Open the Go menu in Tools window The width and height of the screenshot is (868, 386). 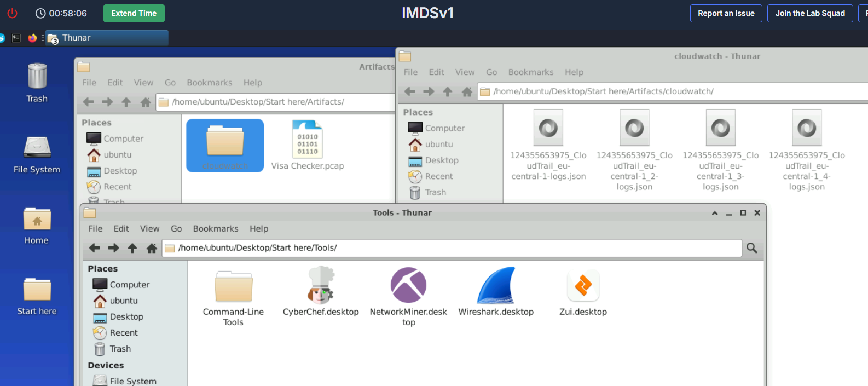click(x=176, y=229)
